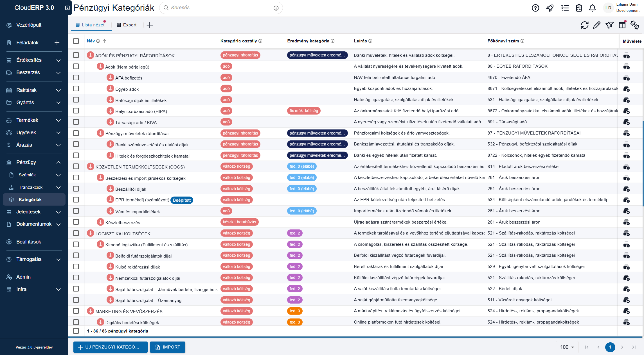
Task: Switch to the Export tab
Action: click(127, 25)
